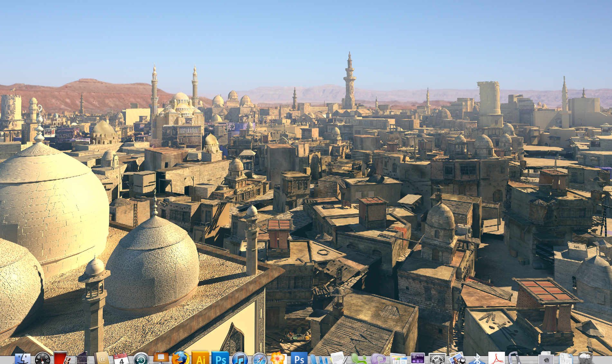Open Finder from the dock
612x364 pixels.
click(23, 359)
